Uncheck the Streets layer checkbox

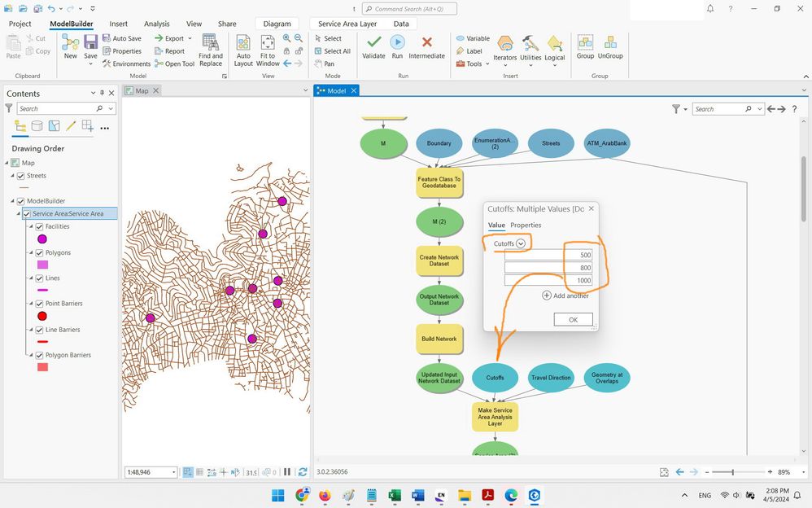[21, 176]
